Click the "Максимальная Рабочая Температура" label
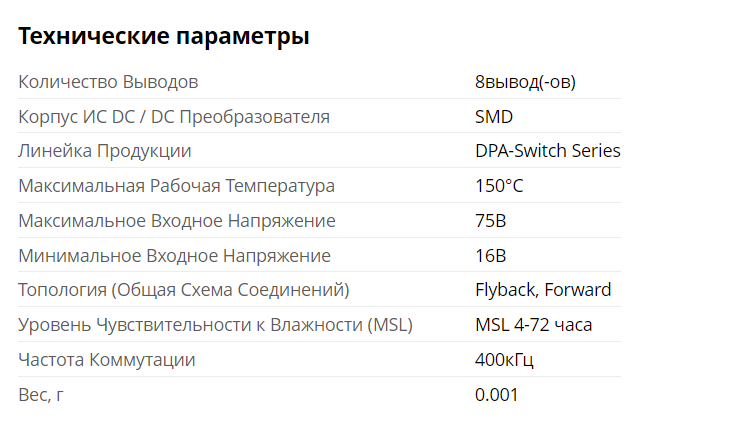 [177, 186]
